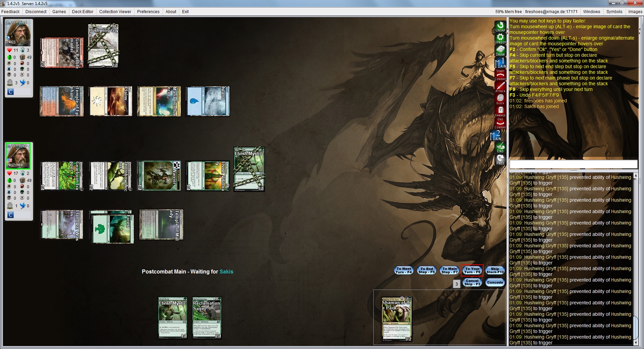Click fireshoes's player avatar portrait
644x349 pixels.
click(x=18, y=155)
